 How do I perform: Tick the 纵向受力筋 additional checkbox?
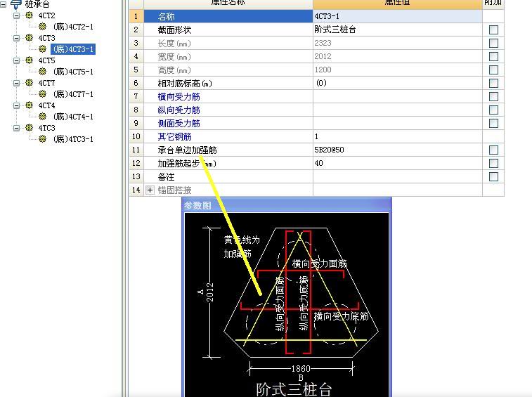click(493, 110)
